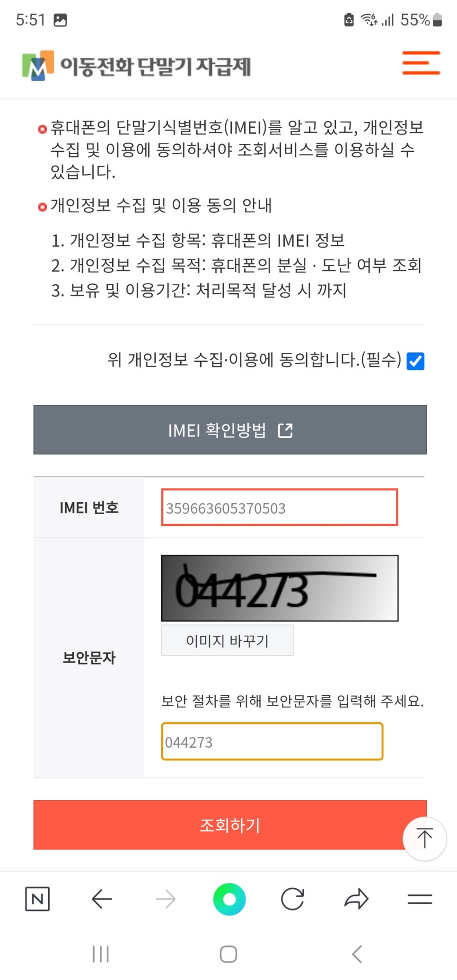Submit with the 조회하기 button

pyautogui.click(x=230, y=825)
